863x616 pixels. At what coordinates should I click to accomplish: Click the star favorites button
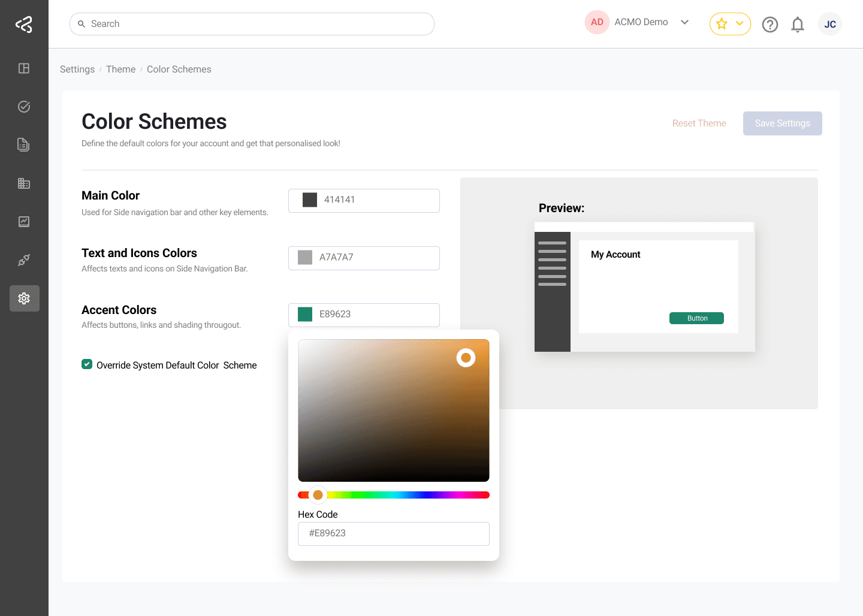click(x=722, y=24)
